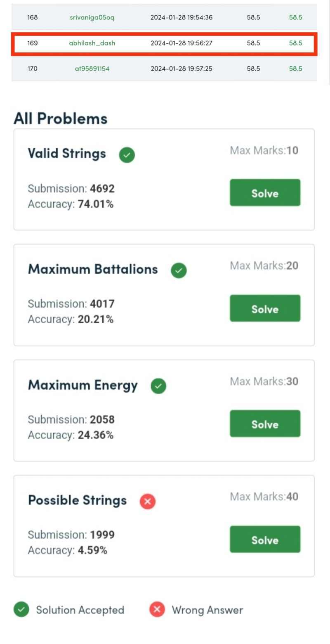Click the Solution Accepted legend icon
The image size is (330, 644).
coord(21,609)
